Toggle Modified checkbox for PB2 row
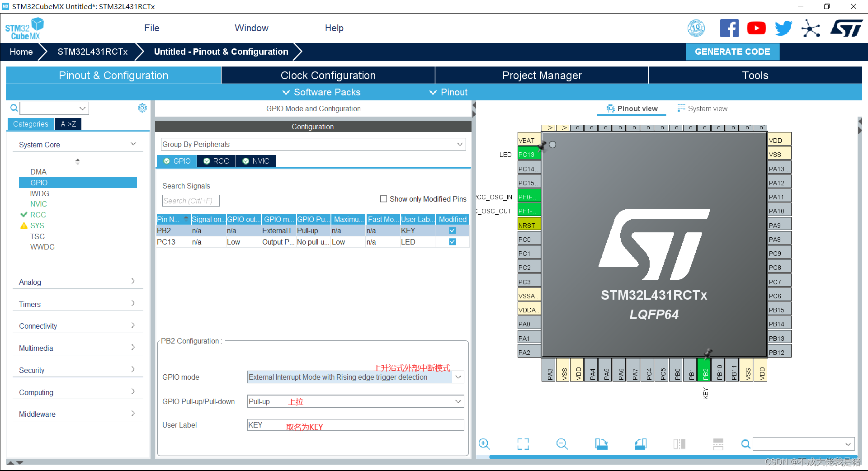The width and height of the screenshot is (868, 471). (452, 231)
